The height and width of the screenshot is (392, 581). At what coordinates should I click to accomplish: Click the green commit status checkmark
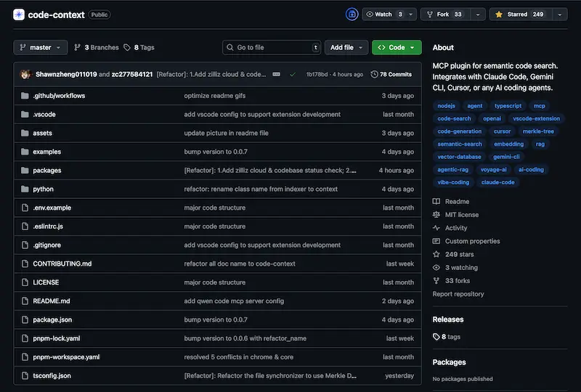coord(293,75)
